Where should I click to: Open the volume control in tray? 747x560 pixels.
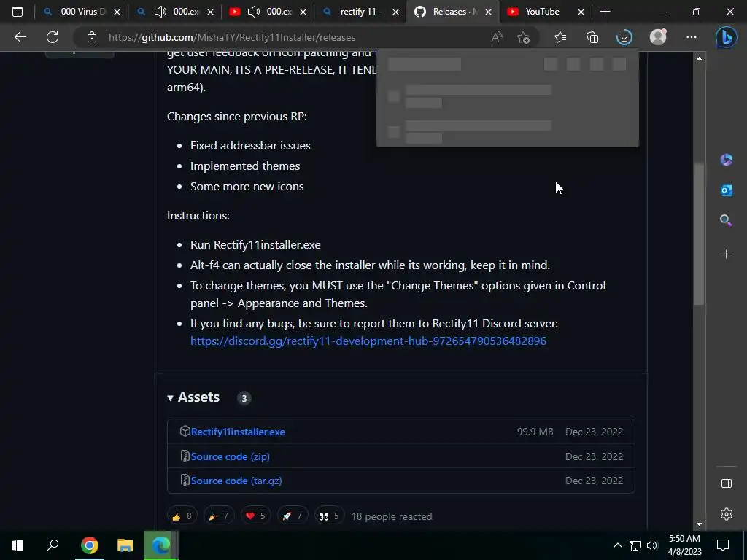(x=652, y=545)
